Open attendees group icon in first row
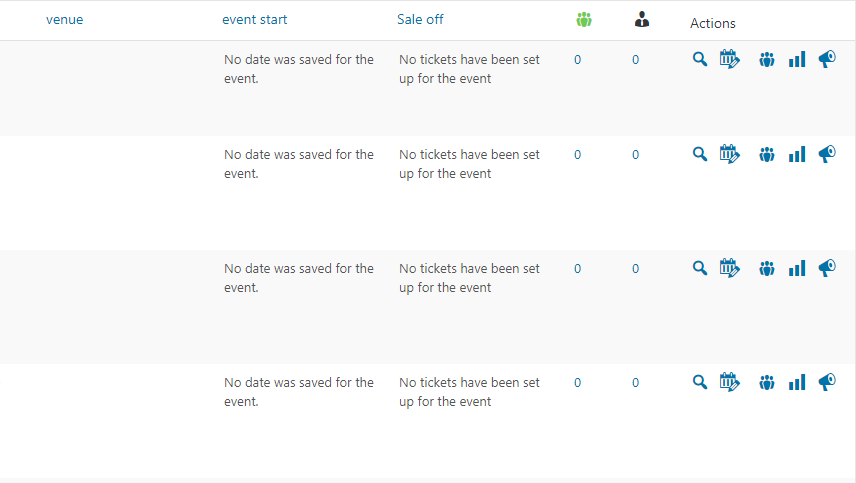Viewport: 856px width, 483px height. coord(767,60)
